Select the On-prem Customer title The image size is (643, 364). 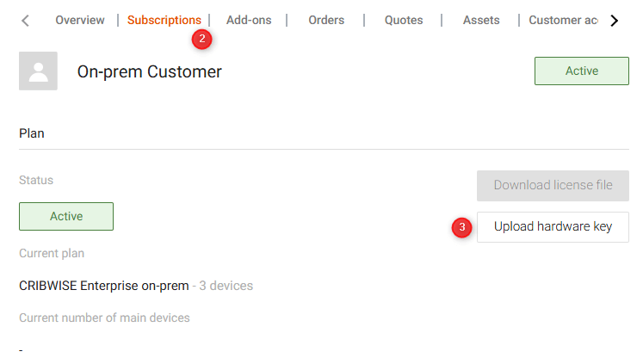point(150,72)
